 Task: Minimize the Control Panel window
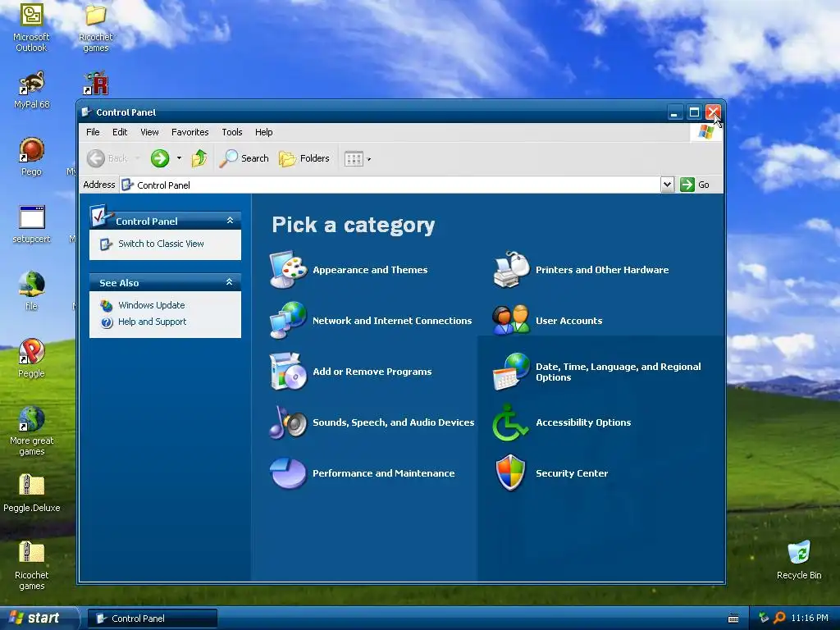point(675,112)
